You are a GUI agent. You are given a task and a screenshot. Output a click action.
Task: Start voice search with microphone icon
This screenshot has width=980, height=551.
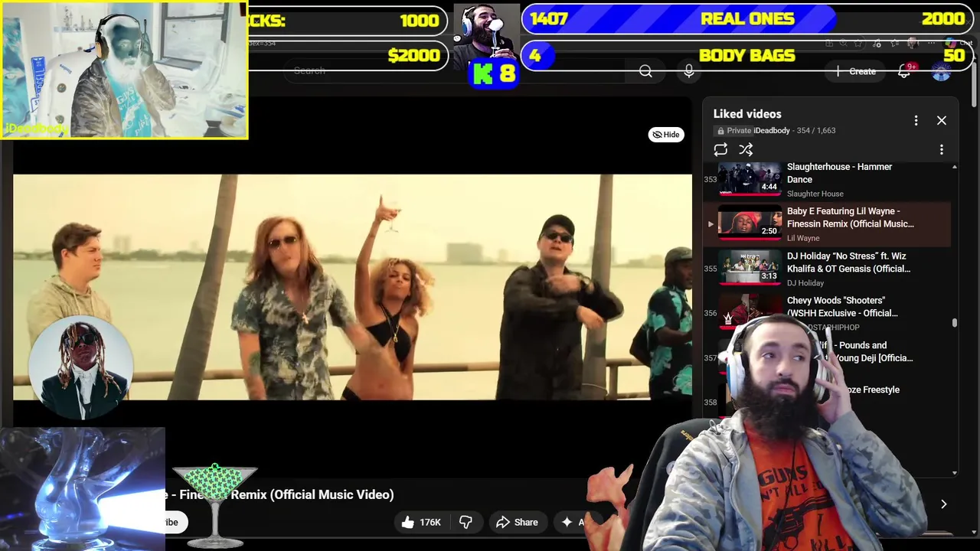point(689,70)
